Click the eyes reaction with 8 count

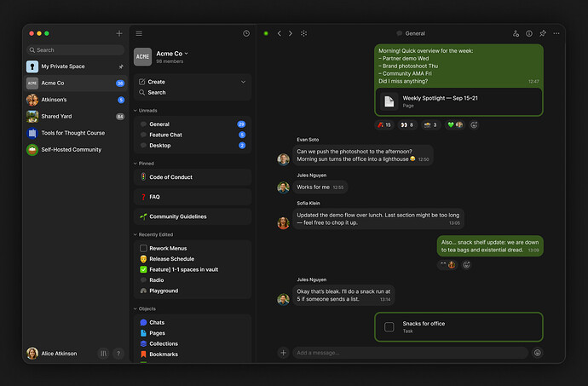coord(406,124)
